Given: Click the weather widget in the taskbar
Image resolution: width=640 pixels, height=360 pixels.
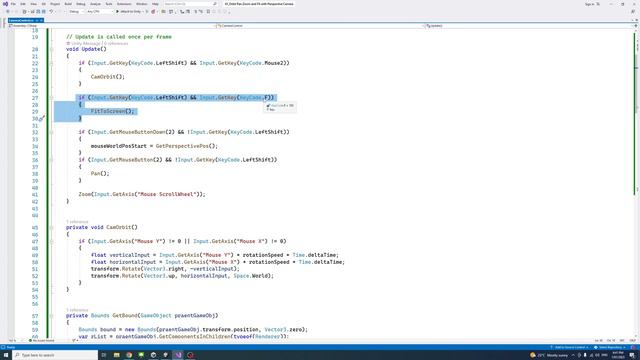Looking at the screenshot, I should click(549, 355).
